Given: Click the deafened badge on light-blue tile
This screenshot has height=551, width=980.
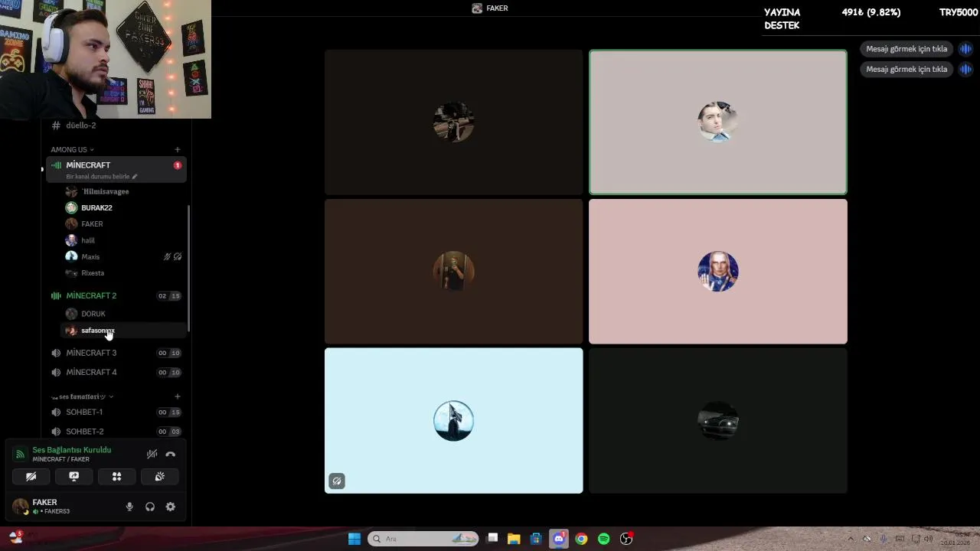Looking at the screenshot, I should (x=337, y=481).
